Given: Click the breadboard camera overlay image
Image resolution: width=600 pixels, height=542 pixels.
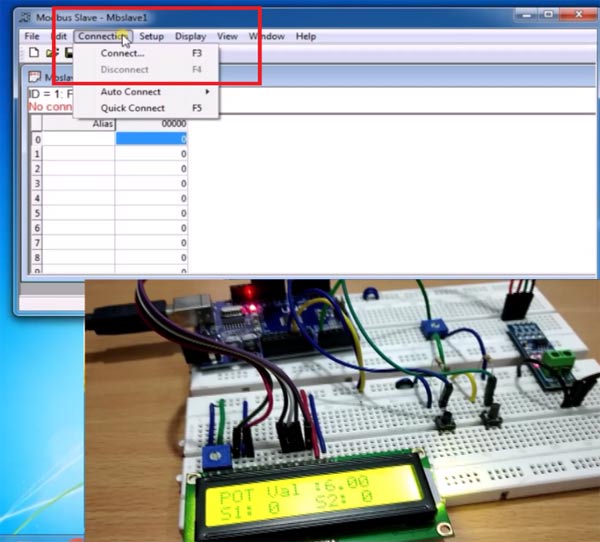Looking at the screenshot, I should [342, 410].
